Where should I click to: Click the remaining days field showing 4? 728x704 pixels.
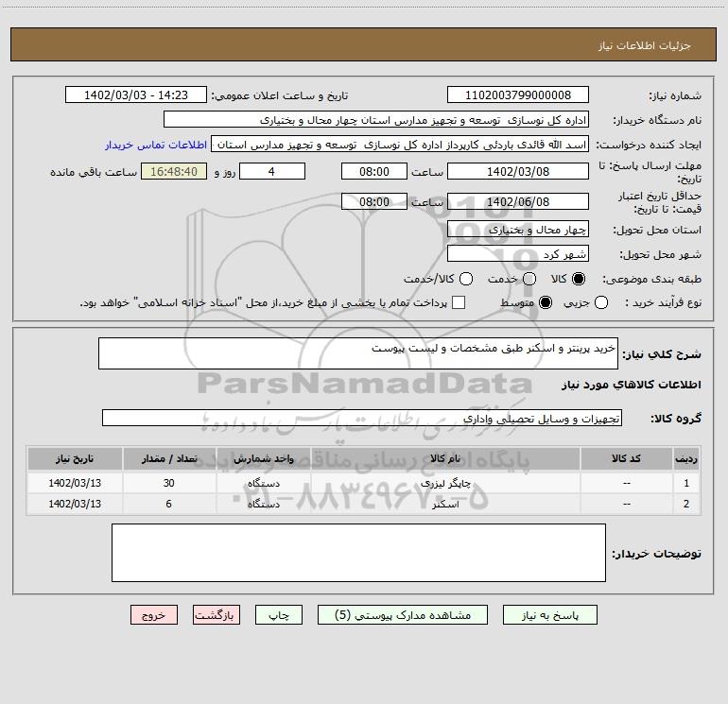[272, 171]
